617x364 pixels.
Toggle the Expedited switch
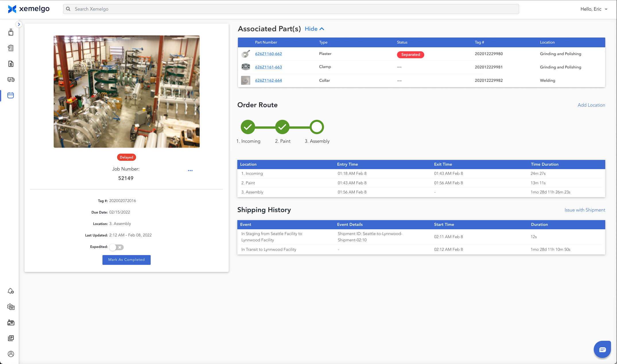[117, 247]
